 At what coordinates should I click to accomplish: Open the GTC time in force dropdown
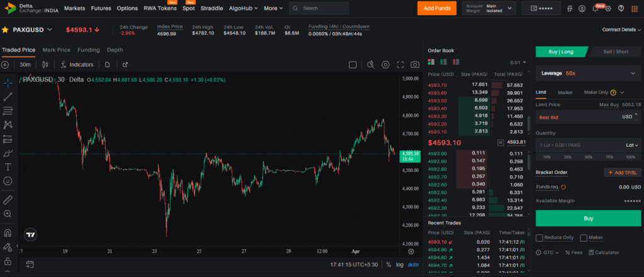[x=548, y=253]
